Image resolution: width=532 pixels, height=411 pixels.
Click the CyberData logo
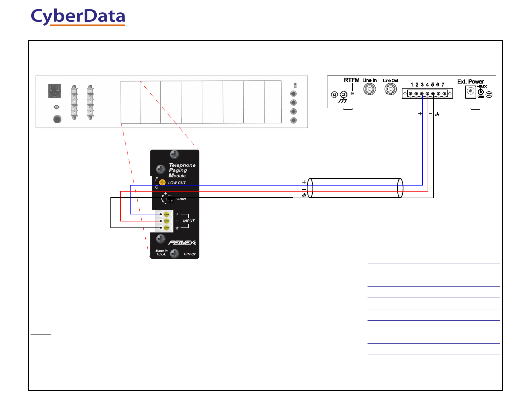[x=78, y=17]
